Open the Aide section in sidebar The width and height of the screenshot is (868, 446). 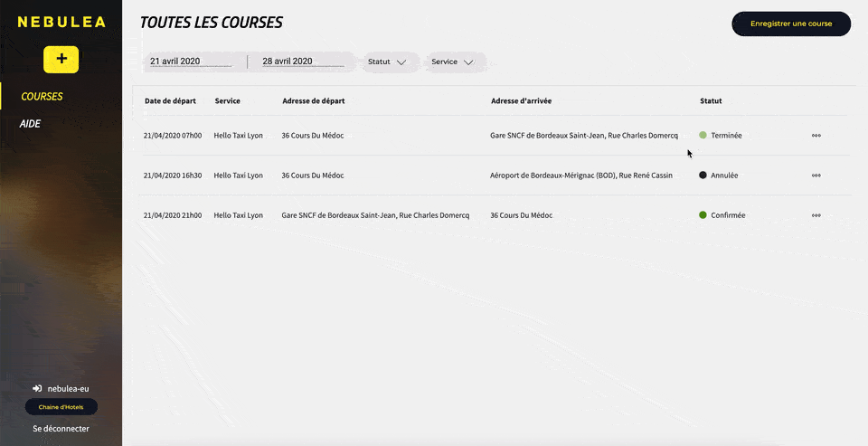[30, 124]
